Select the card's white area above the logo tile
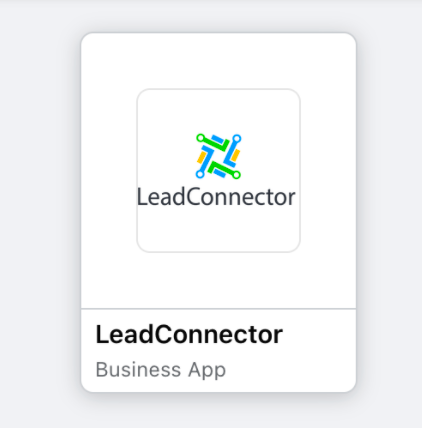The height and width of the screenshot is (428, 422). click(x=218, y=61)
